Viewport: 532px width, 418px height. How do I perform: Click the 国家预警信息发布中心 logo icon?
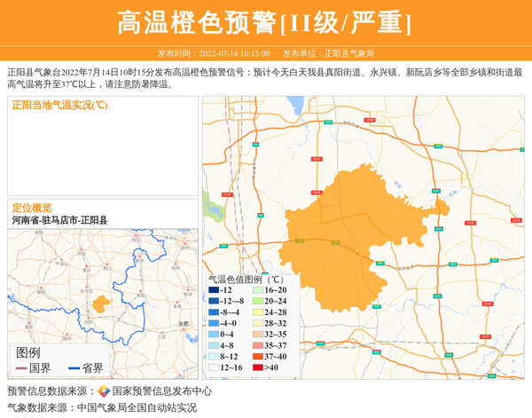point(103,391)
